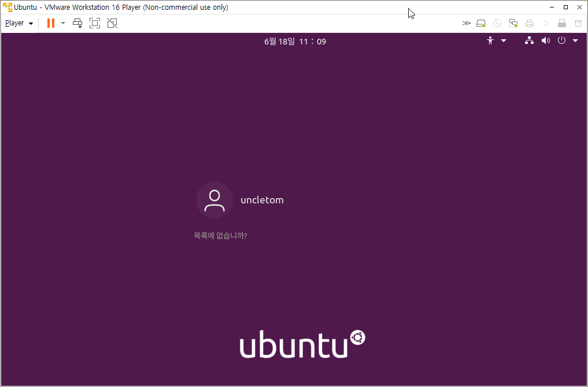Maximize the VMware Player window

click(x=566, y=7)
